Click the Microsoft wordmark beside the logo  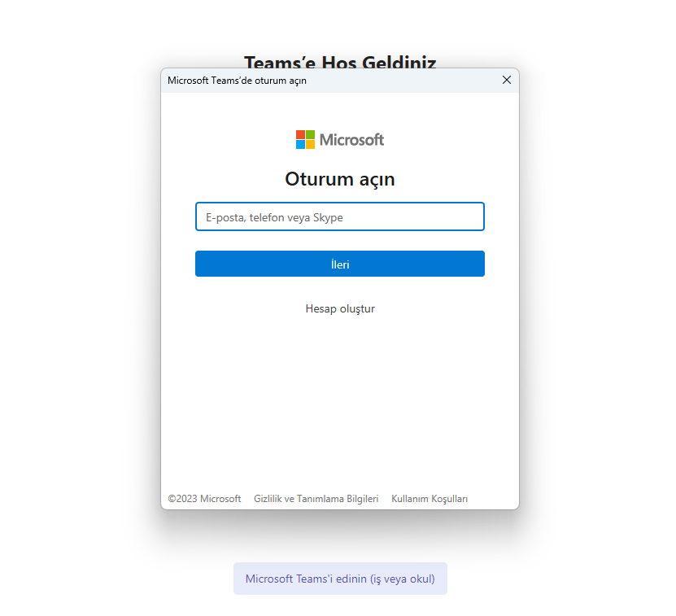point(351,140)
